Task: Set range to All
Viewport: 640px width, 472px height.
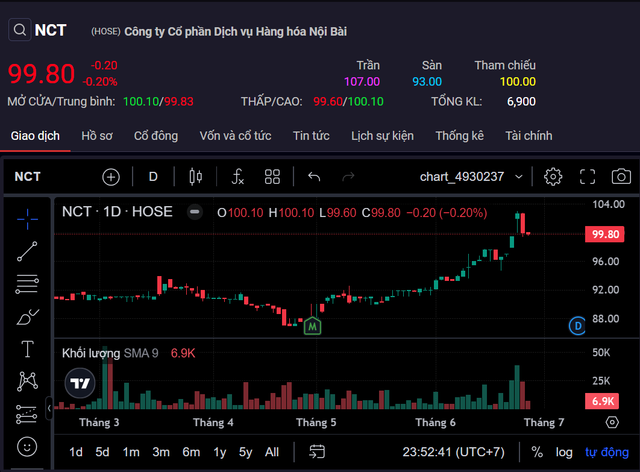Action: tap(272, 452)
